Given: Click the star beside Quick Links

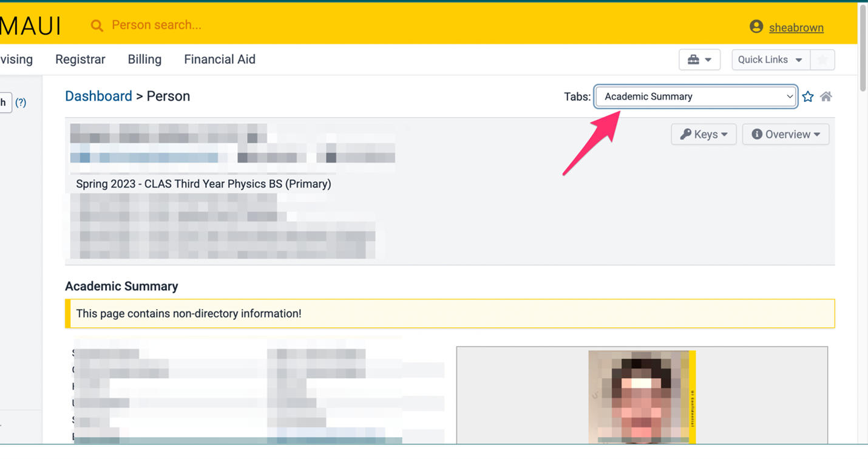Looking at the screenshot, I should (x=822, y=59).
